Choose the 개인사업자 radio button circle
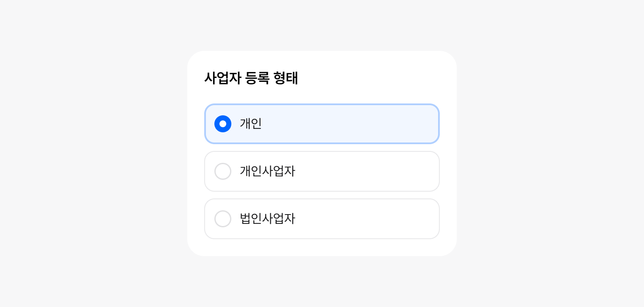The height and width of the screenshot is (307, 644). (x=223, y=171)
